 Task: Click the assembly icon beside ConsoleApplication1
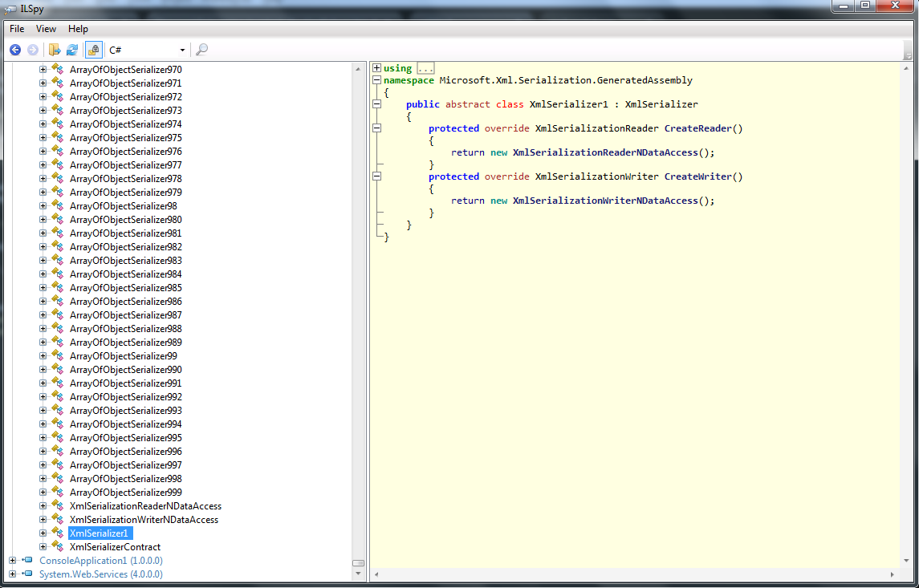click(x=27, y=561)
